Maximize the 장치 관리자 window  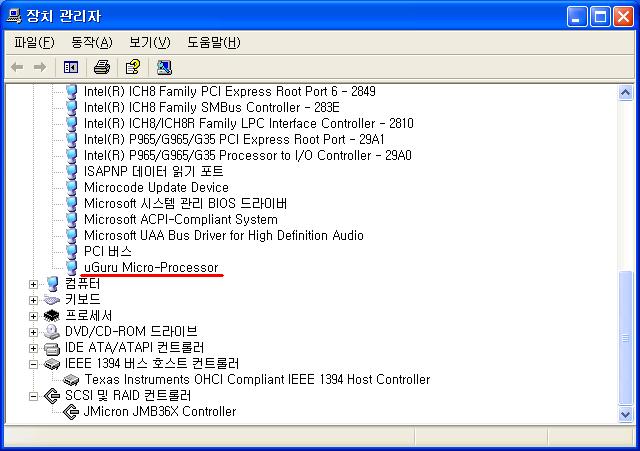[x=600, y=17]
